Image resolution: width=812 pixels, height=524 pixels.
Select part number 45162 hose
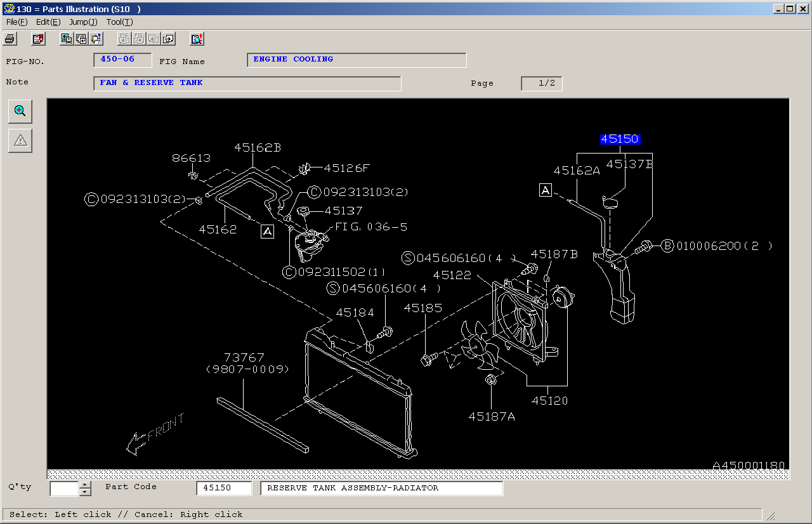(x=218, y=230)
